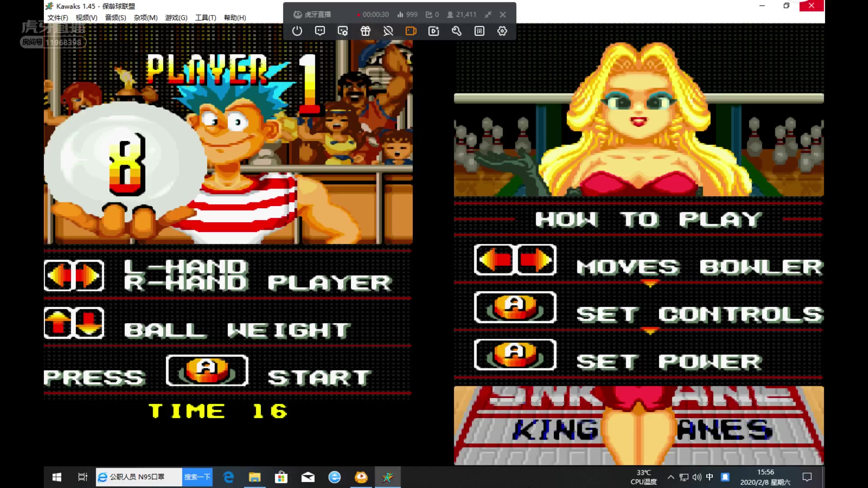868x488 pixels.
Task: Click the blue tray icon beside the clock
Action: click(x=725, y=477)
